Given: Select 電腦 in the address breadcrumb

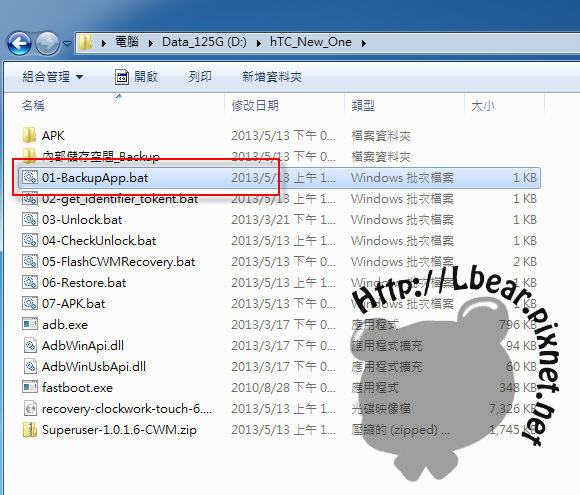Looking at the screenshot, I should (x=127, y=42).
